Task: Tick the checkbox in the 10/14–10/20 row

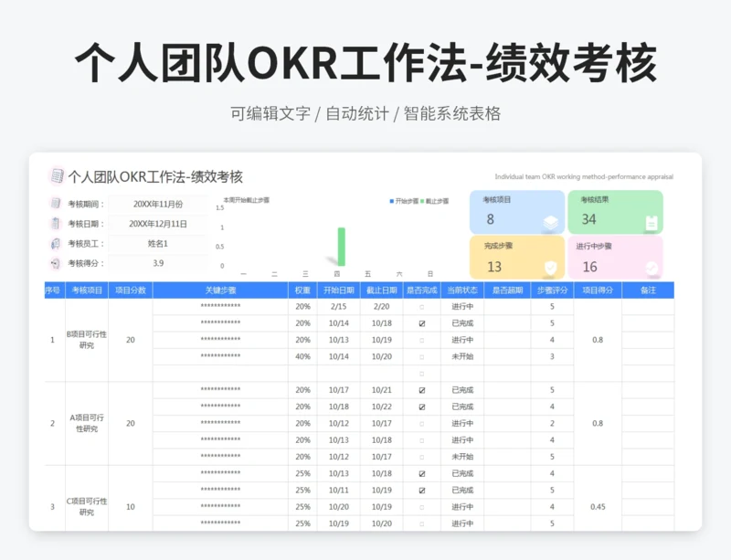Action: (422, 357)
